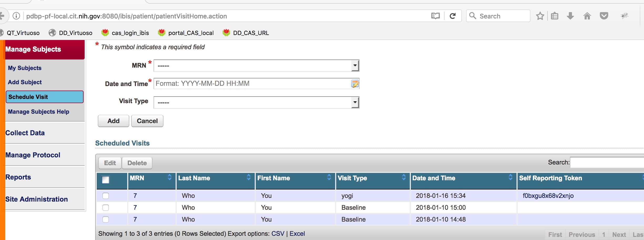Toggle reader view icon in address bar
The height and width of the screenshot is (240, 644).
pos(435,16)
